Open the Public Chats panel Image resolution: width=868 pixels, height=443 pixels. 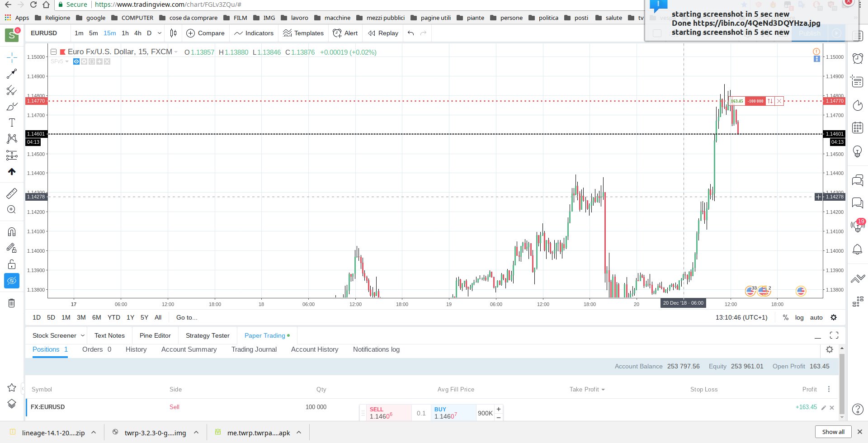point(858,180)
